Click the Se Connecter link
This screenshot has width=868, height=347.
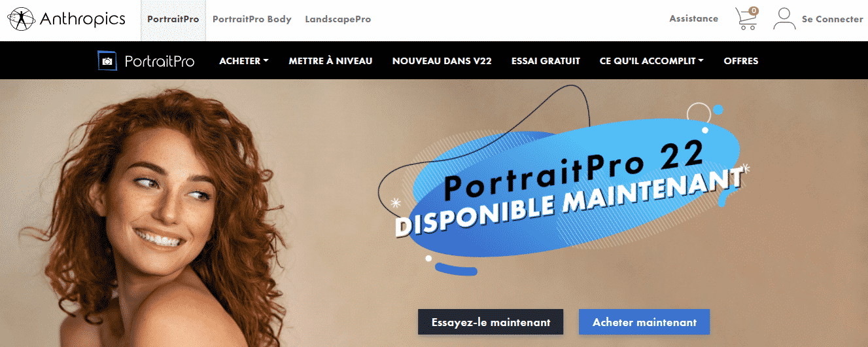pos(832,20)
